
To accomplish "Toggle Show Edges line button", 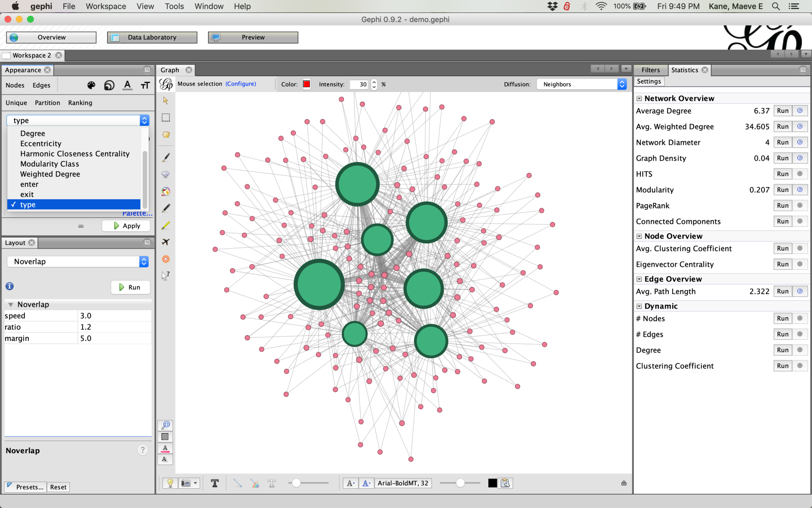I will pyautogui.click(x=237, y=483).
